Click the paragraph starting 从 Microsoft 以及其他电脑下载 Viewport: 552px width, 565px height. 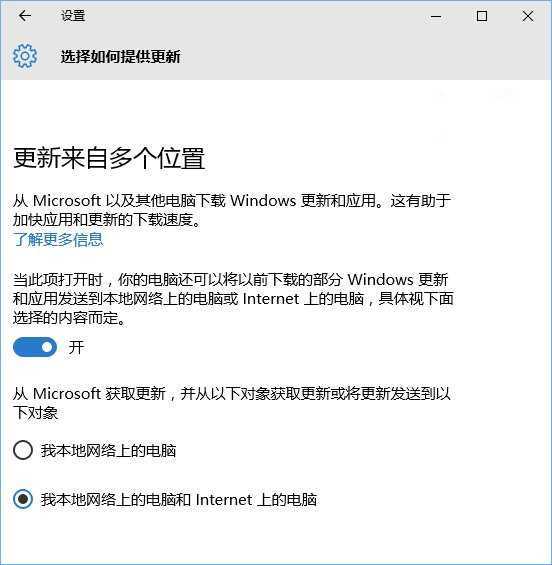click(x=232, y=210)
